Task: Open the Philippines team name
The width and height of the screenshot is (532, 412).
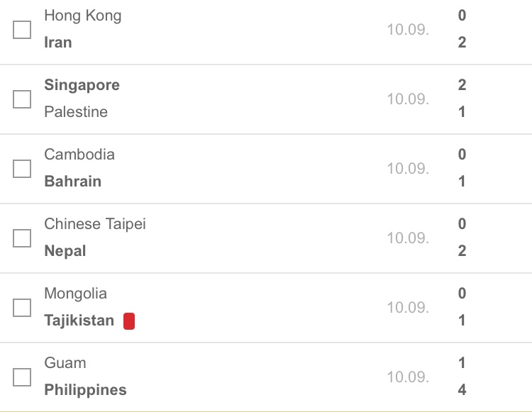Action: pos(86,390)
